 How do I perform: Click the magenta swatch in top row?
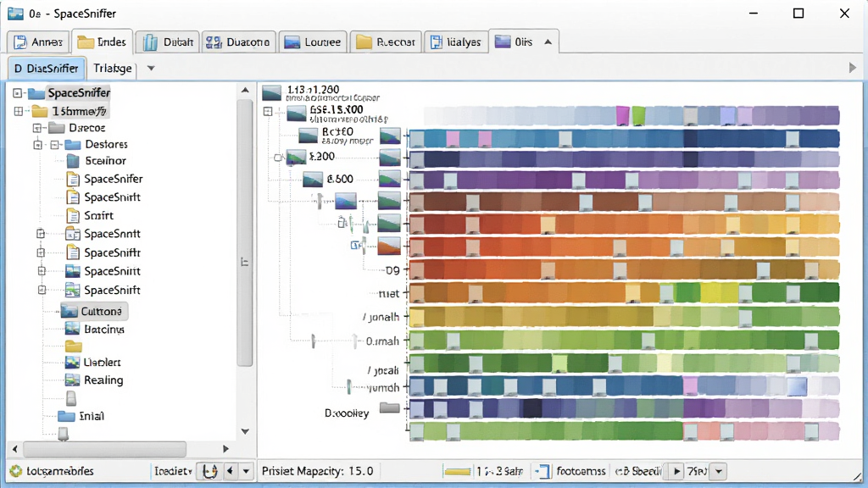(x=623, y=116)
